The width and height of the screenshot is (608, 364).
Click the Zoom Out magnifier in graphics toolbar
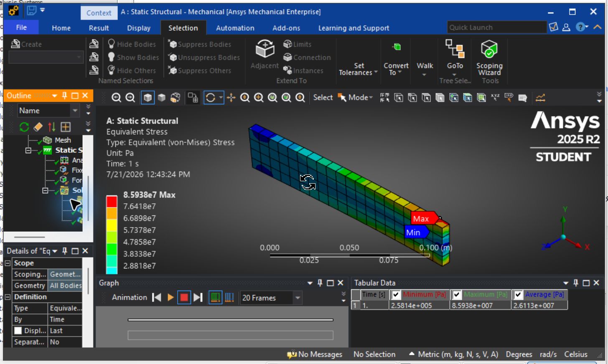130,98
